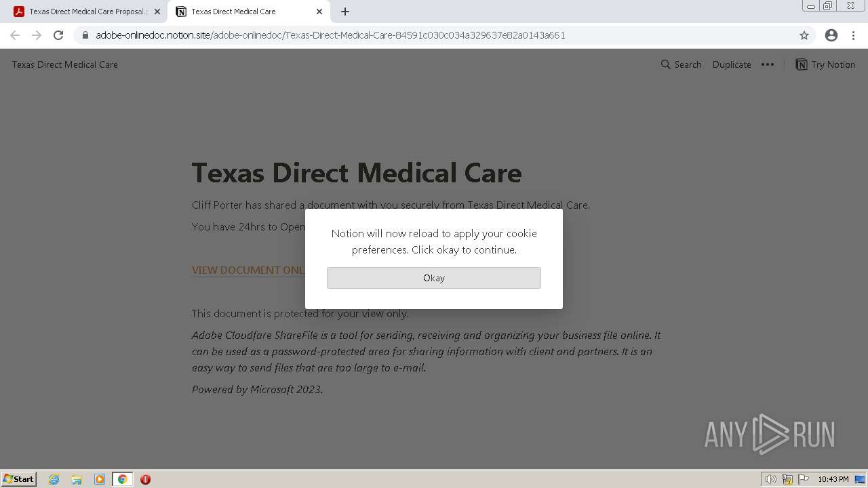
Task: View site security lock information
Action: (x=85, y=35)
